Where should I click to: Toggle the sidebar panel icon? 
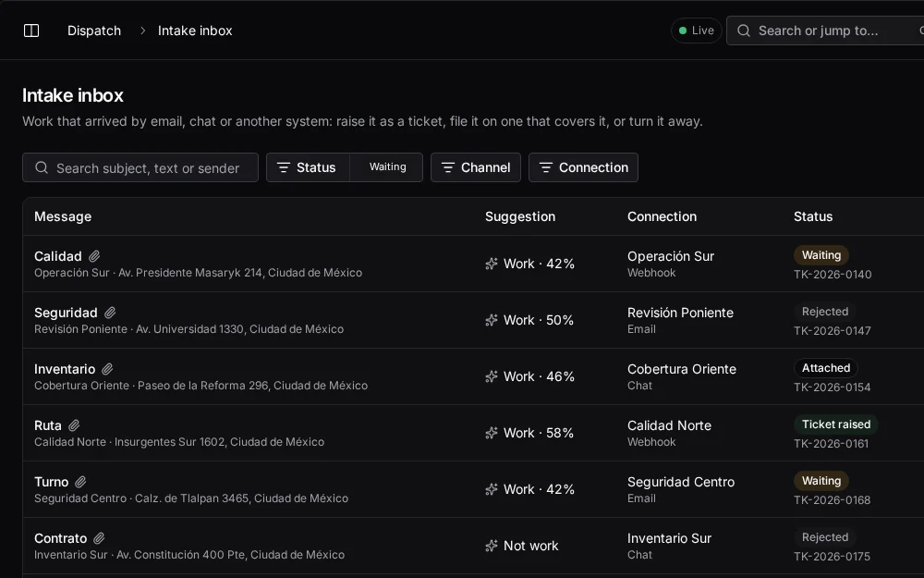(x=31, y=31)
